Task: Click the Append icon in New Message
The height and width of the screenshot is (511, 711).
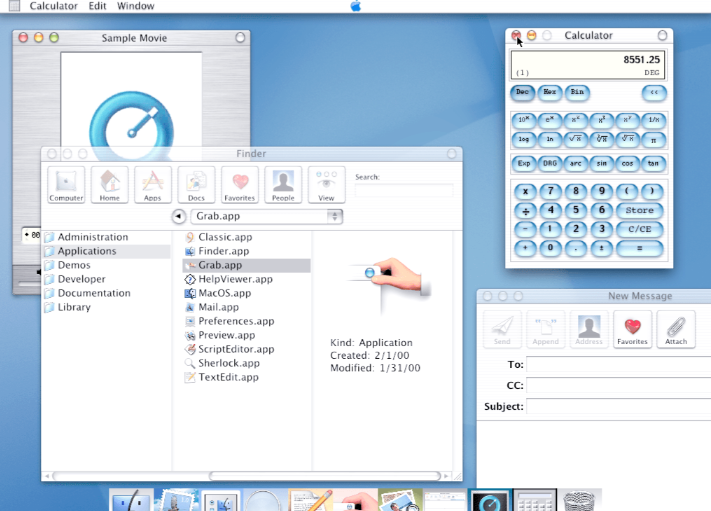Action: [x=545, y=329]
